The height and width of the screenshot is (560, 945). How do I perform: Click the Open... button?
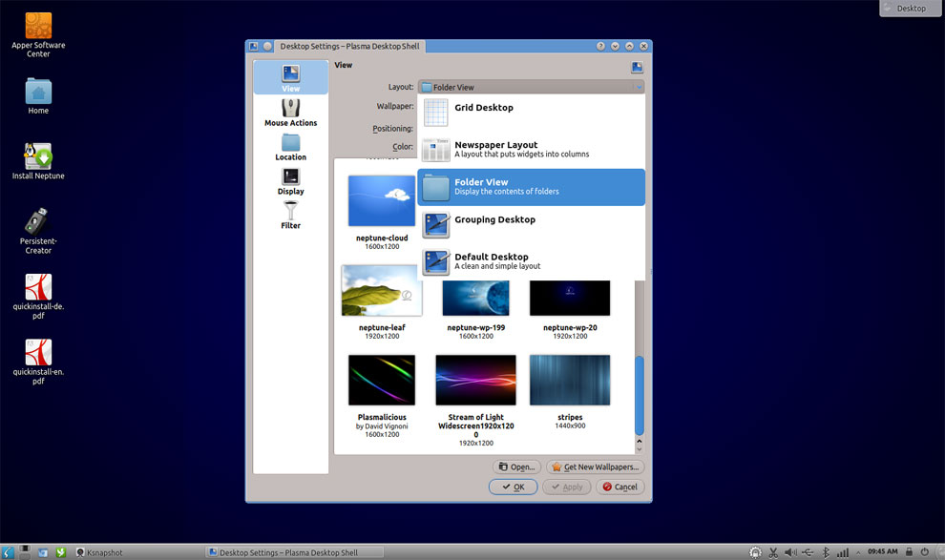[516, 467]
